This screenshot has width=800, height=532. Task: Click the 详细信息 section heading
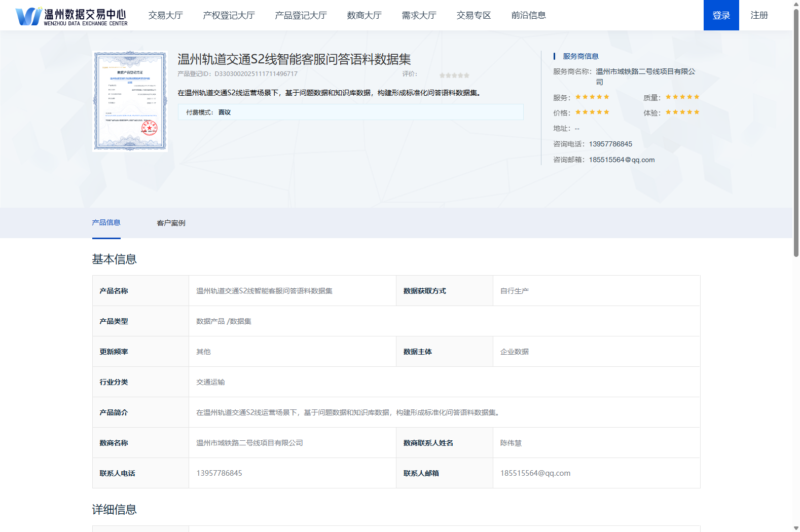[115, 510]
